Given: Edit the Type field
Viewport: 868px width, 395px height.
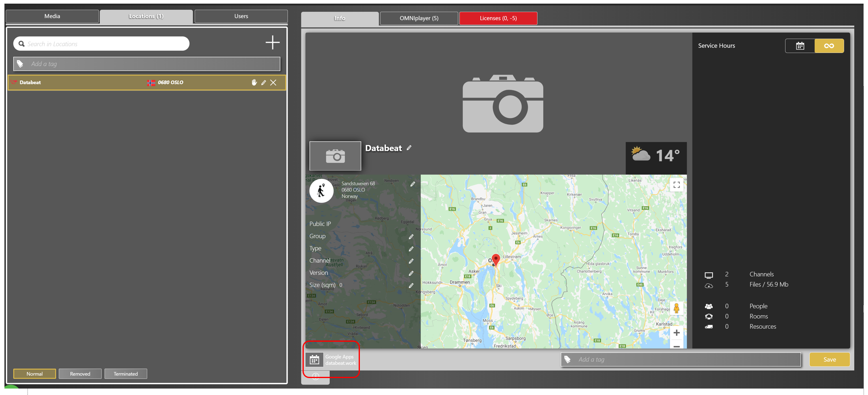Looking at the screenshot, I should pyautogui.click(x=411, y=249).
